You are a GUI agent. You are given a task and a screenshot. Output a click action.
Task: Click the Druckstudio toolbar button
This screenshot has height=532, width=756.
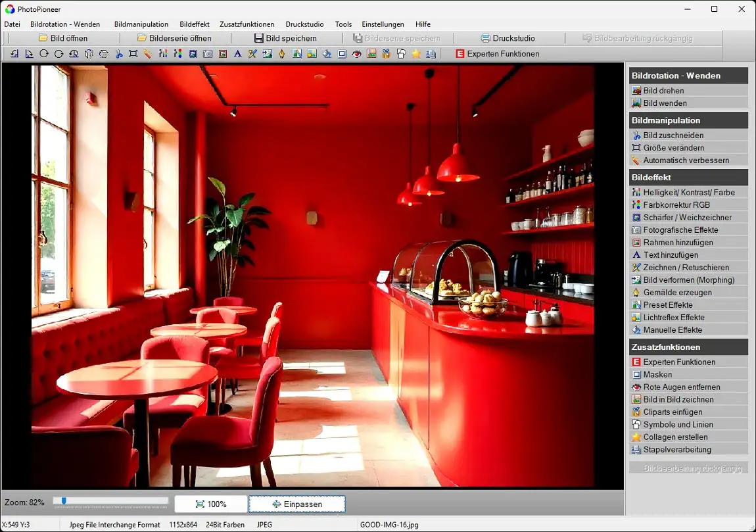click(x=508, y=38)
